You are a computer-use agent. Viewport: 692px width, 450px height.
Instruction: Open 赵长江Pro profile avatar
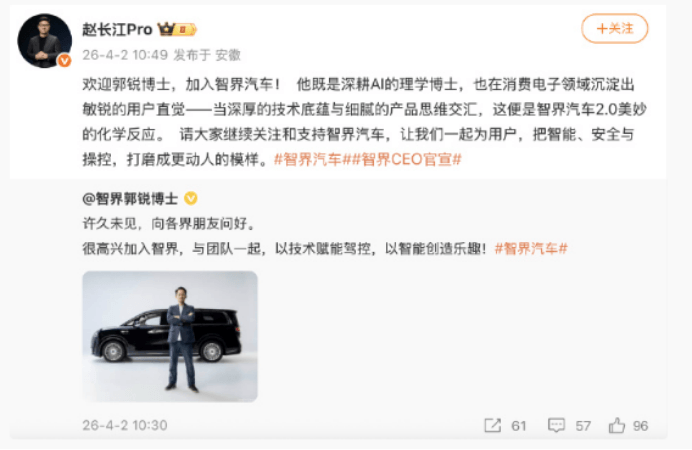point(44,41)
